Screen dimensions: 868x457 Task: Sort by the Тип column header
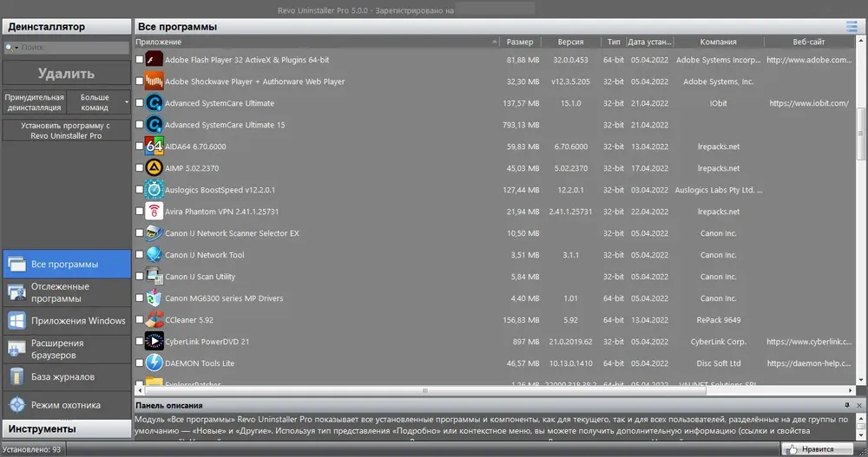(x=614, y=42)
